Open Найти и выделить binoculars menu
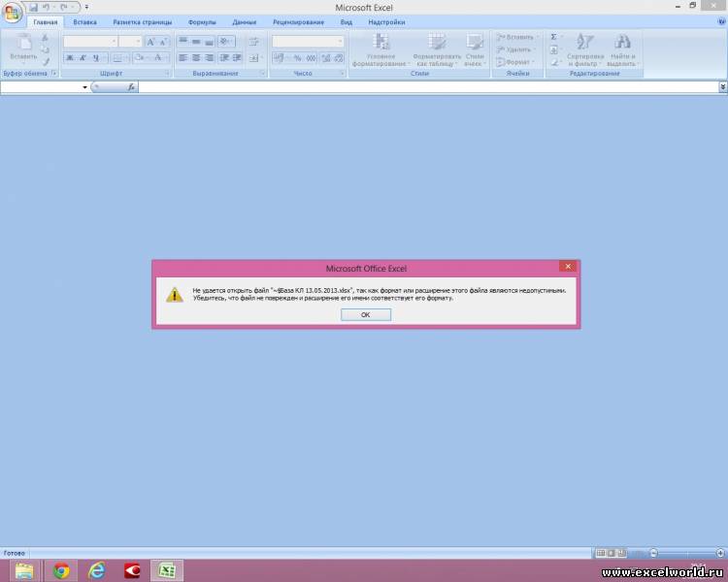Viewport: 728px width, 582px height. [622, 50]
